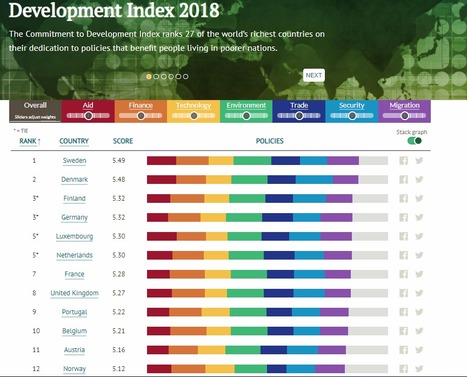
Task: Sort table by RANK column
Action: tap(30, 141)
